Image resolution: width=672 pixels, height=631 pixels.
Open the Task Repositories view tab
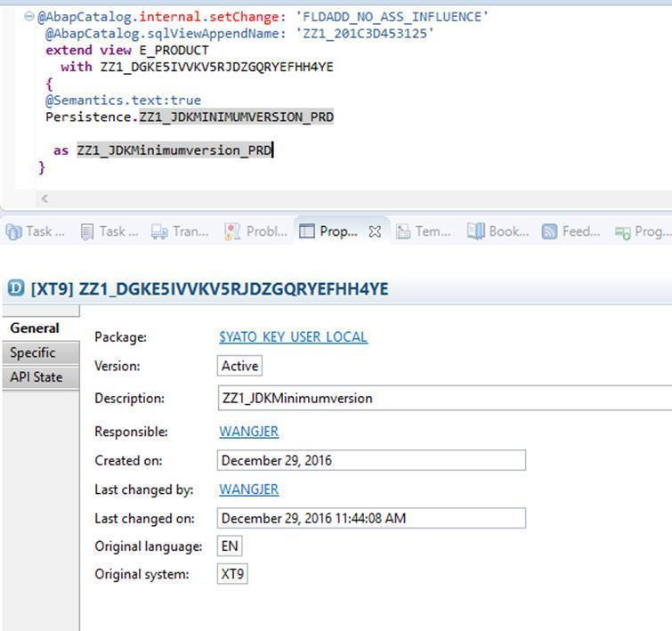pyautogui.click(x=35, y=231)
